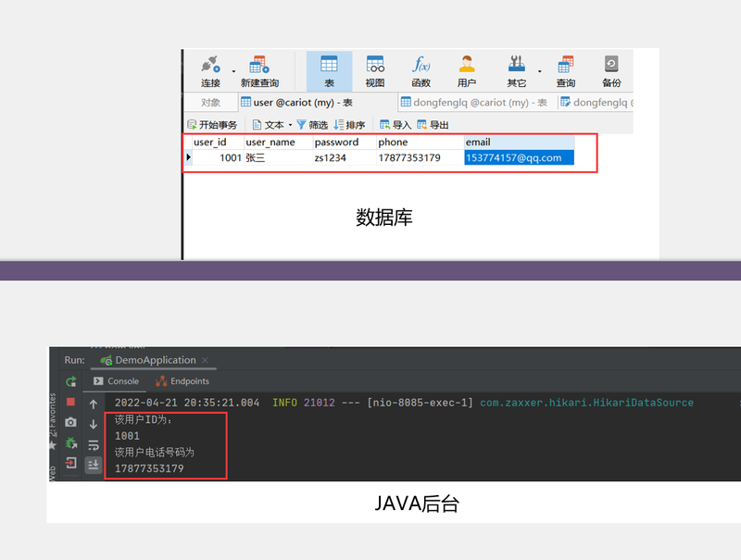Open the 文本 dropdown arrow
The image size is (741, 560).
coord(290,125)
